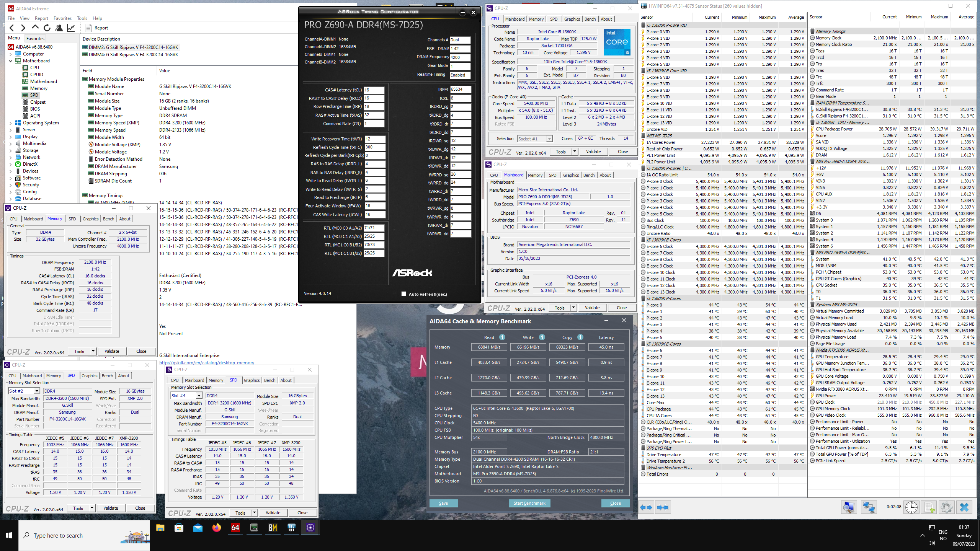980x551 pixels.
Task: Toggle Auto Refresh(sec) checkbox in ASRock
Action: 403,294
